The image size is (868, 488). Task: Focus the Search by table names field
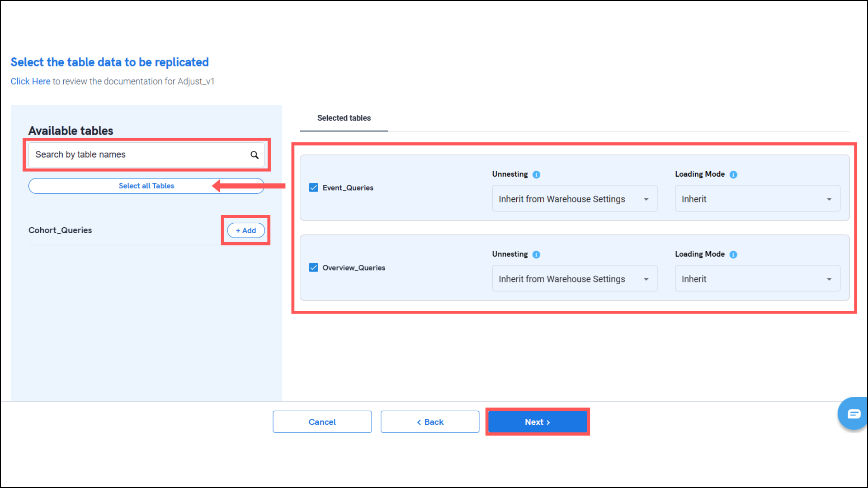[136, 155]
